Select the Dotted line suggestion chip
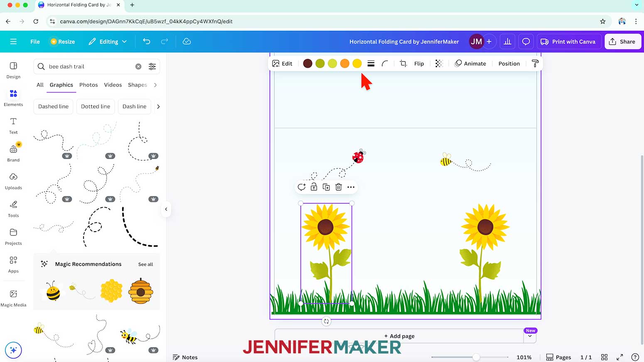Screen dimensions: 644x362 point(96,107)
